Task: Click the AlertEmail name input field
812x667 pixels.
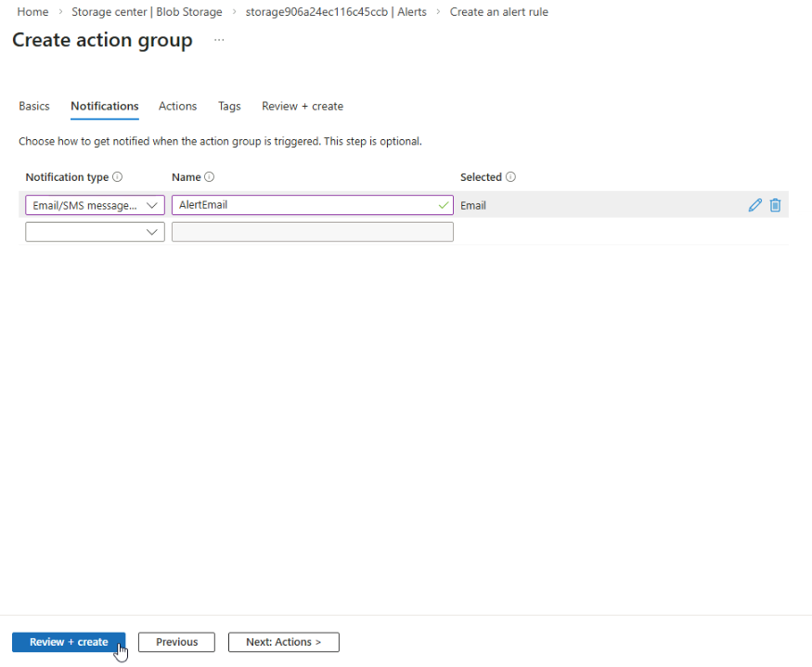Action: tap(306, 205)
